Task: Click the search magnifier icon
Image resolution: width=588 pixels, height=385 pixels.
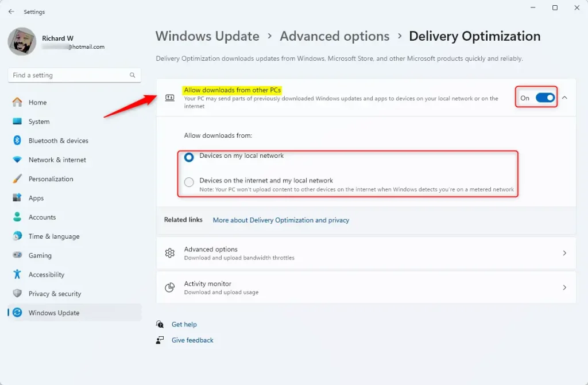Action: [133, 75]
